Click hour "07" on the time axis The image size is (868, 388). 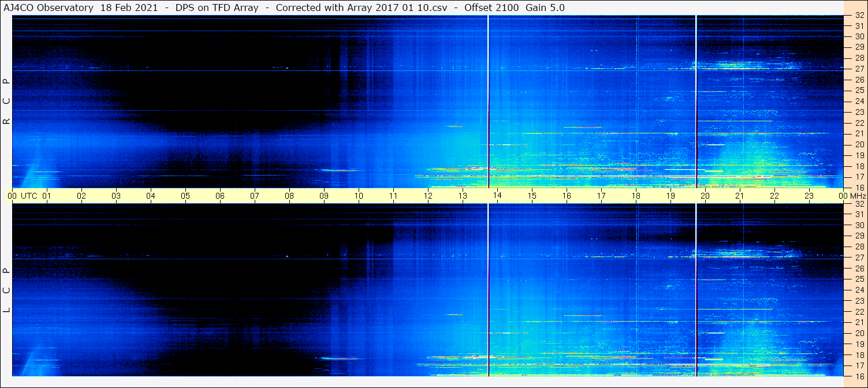click(x=255, y=196)
